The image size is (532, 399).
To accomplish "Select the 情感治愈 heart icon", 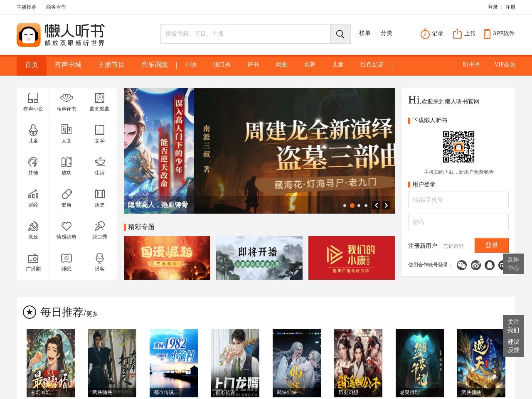I will click(66, 226).
